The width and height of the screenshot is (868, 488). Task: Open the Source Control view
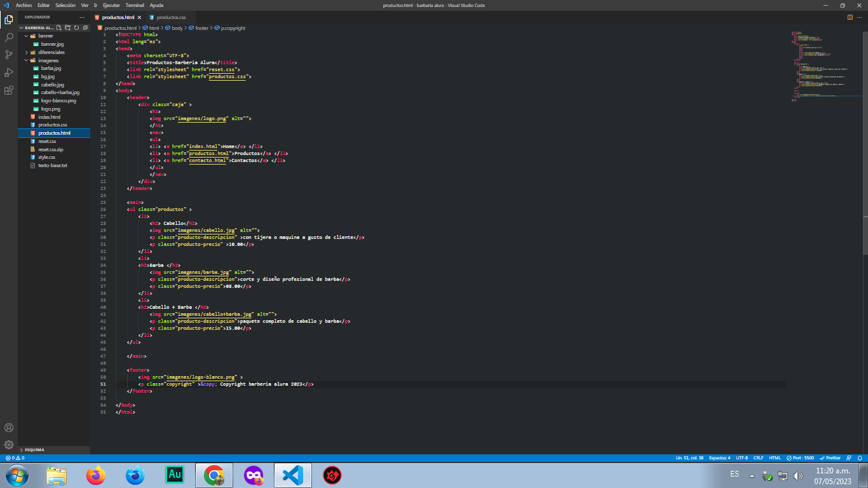click(x=9, y=55)
